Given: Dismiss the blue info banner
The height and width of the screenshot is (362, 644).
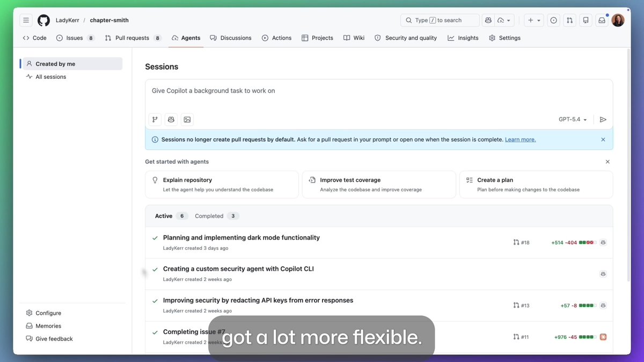Looking at the screenshot, I should pos(603,139).
